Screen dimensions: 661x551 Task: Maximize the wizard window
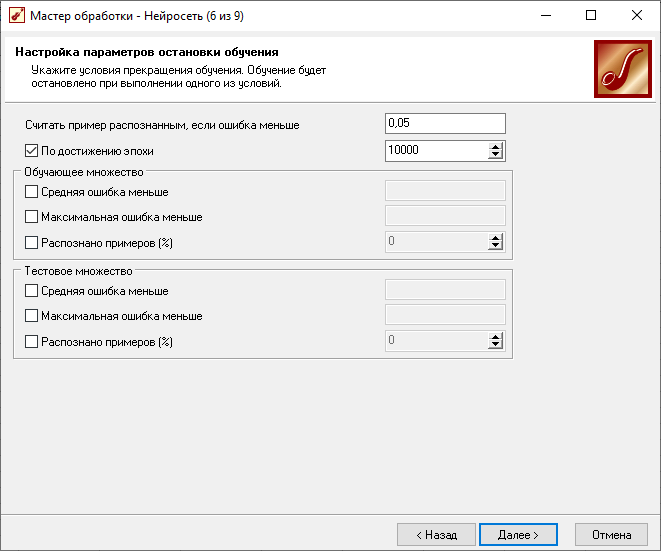pos(591,16)
